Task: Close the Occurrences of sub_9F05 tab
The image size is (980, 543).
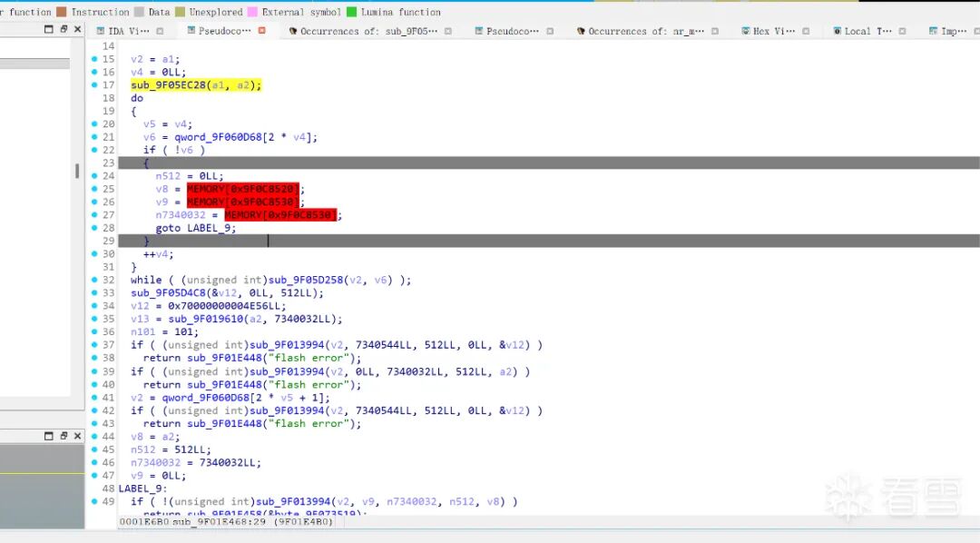Action: 448,31
